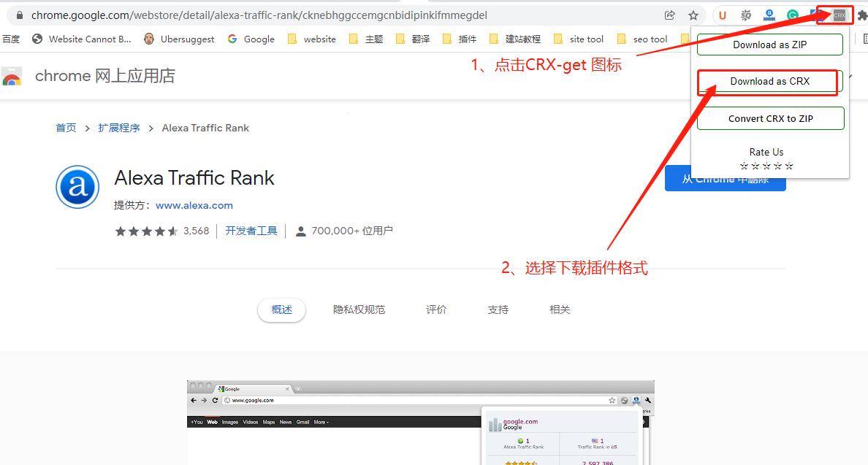Select the '相关' tab
Image resolution: width=868 pixels, height=465 pixels.
pos(560,310)
